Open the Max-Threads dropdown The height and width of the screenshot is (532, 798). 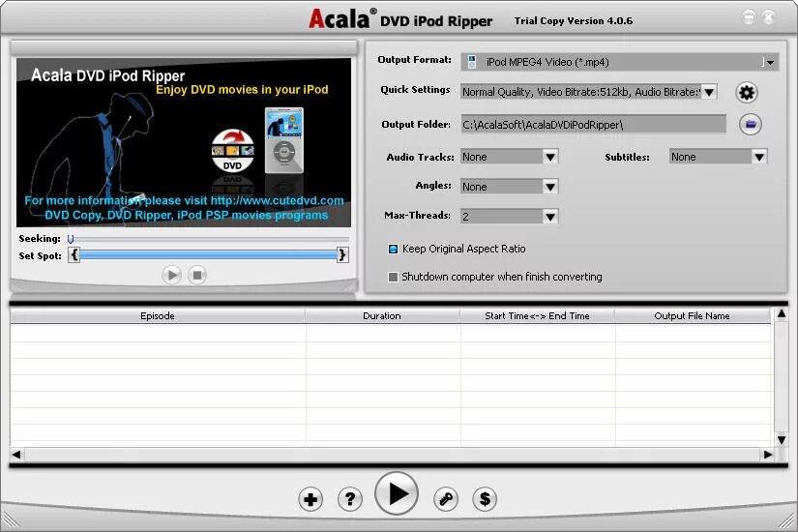550,217
